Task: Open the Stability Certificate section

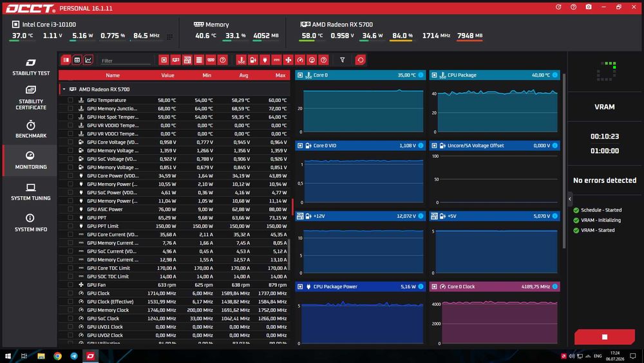Action: (31, 98)
